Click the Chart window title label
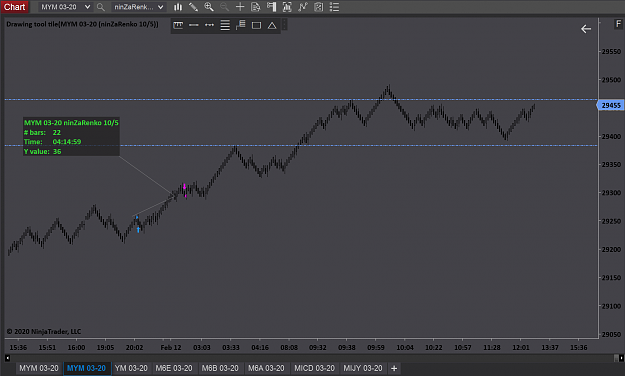Viewport: 625px width, 376px height. tap(14, 7)
